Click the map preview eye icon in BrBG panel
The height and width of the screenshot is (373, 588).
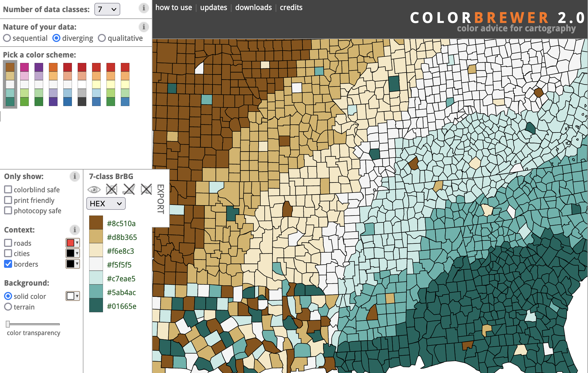[x=94, y=189]
